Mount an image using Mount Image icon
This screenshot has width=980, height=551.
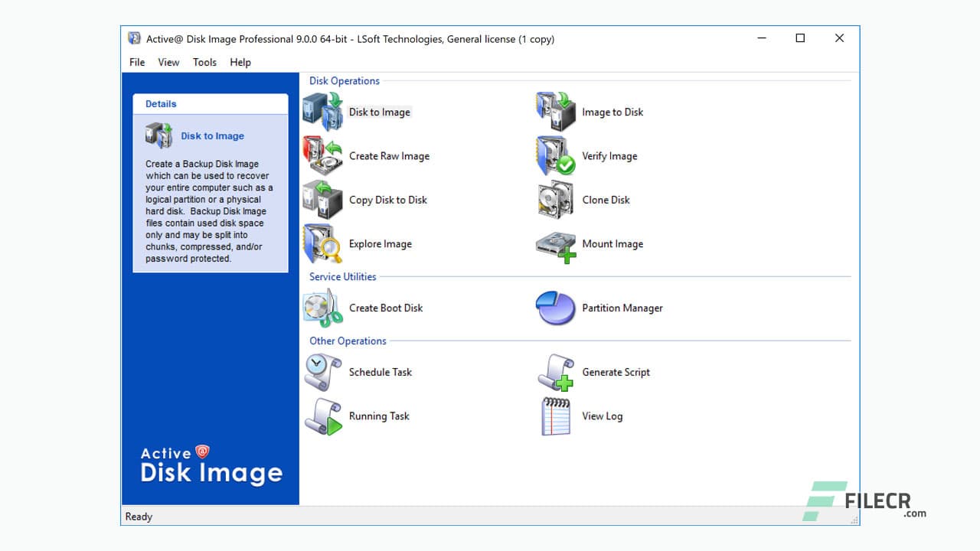(554, 243)
